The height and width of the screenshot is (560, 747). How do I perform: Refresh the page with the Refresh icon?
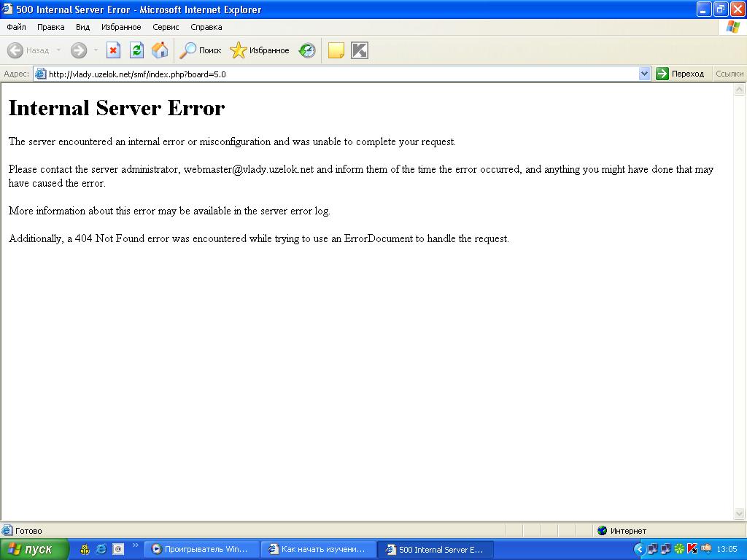pyautogui.click(x=136, y=50)
